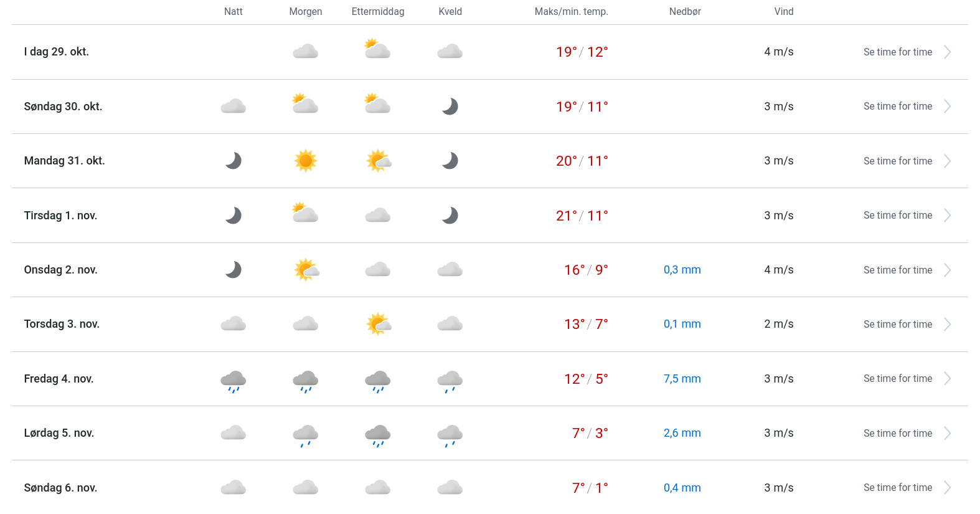The height and width of the screenshot is (514, 980).
Task: Expand the I dag 29. okt. row chevron
Action: [947, 52]
